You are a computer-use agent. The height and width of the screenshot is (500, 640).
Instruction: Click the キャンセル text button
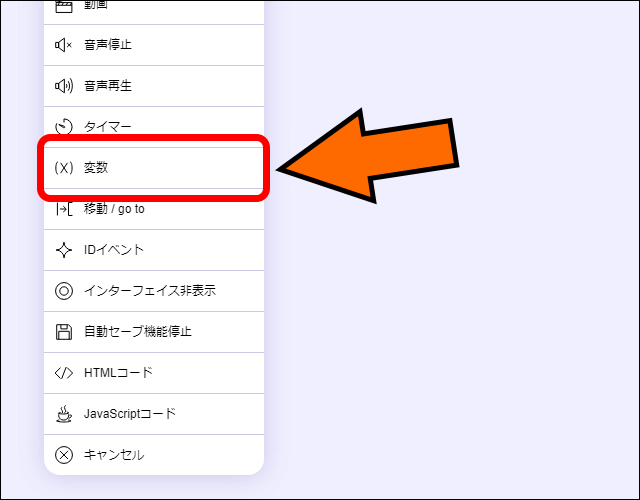tap(114, 455)
